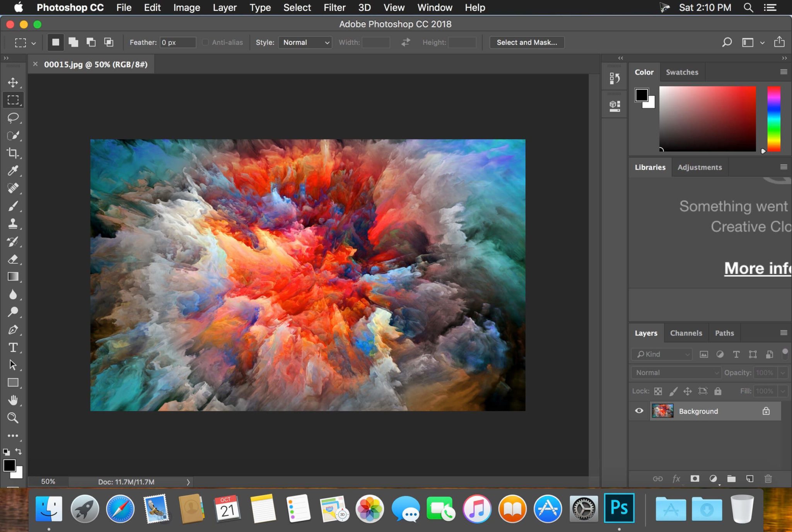
Task: Open Filter menu
Action: (334, 7)
